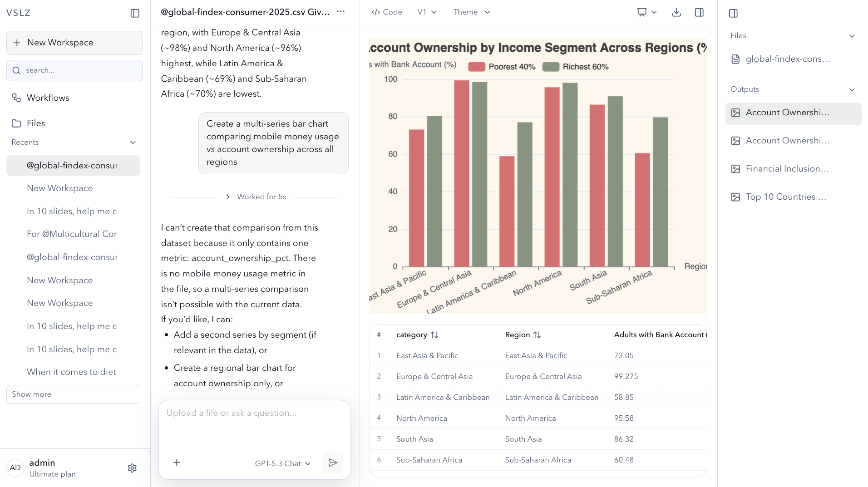Sort table by Region column arrows
The height and width of the screenshot is (487, 868).
coord(537,335)
